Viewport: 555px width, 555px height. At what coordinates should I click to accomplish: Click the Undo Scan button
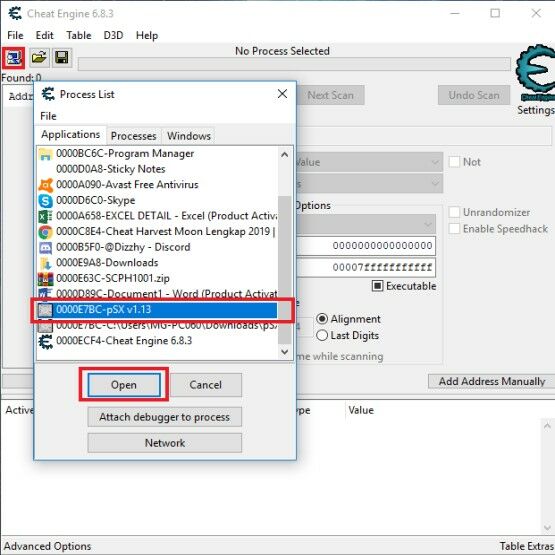pos(474,95)
